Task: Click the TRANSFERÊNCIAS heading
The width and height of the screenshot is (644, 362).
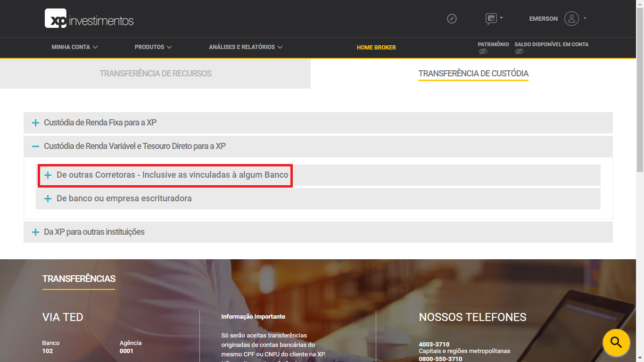Action: pyautogui.click(x=79, y=279)
